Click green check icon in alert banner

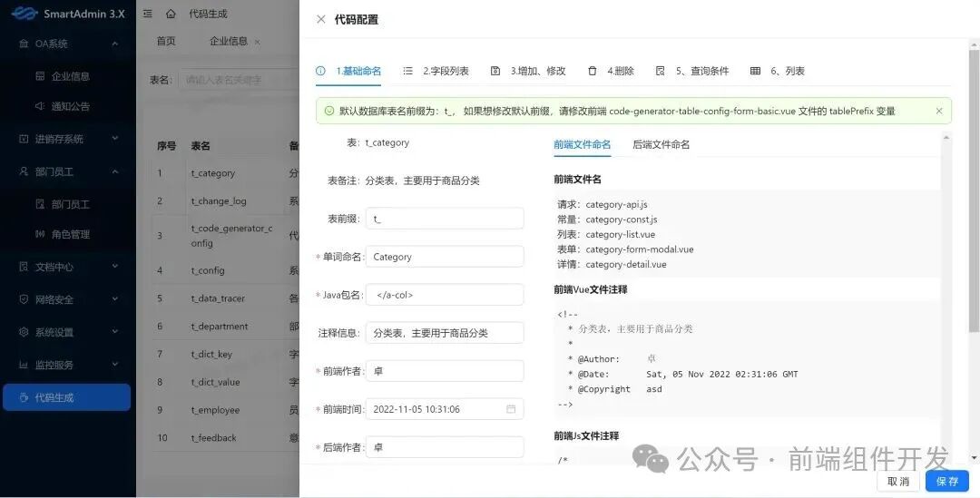click(x=329, y=112)
